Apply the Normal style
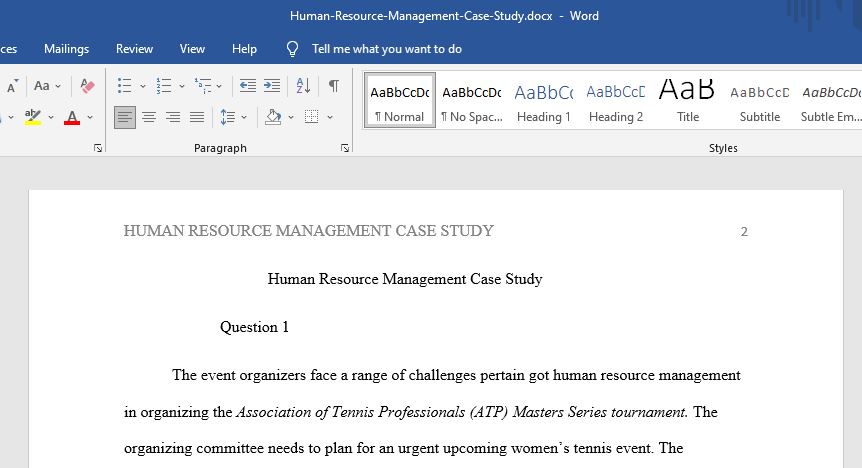The width and height of the screenshot is (862, 468). 400,101
